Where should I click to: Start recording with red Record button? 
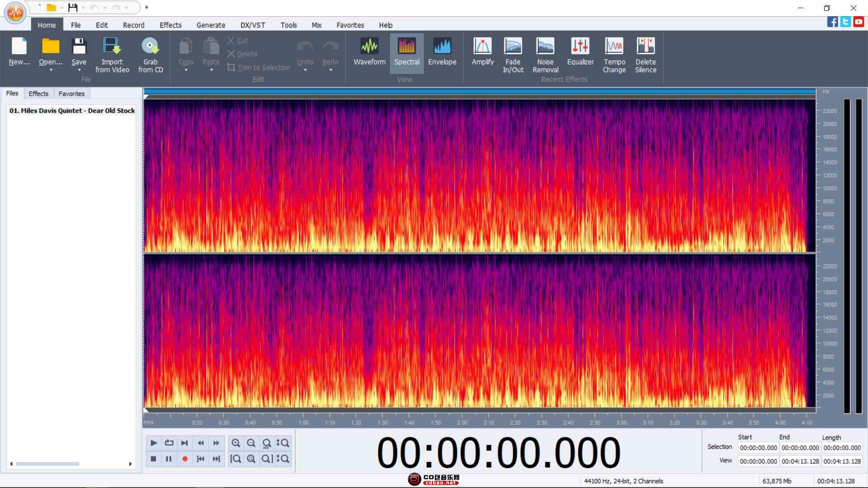[184, 459]
